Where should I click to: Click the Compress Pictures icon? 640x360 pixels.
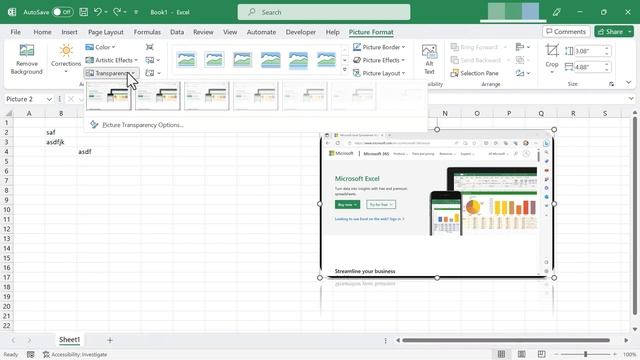(x=150, y=47)
